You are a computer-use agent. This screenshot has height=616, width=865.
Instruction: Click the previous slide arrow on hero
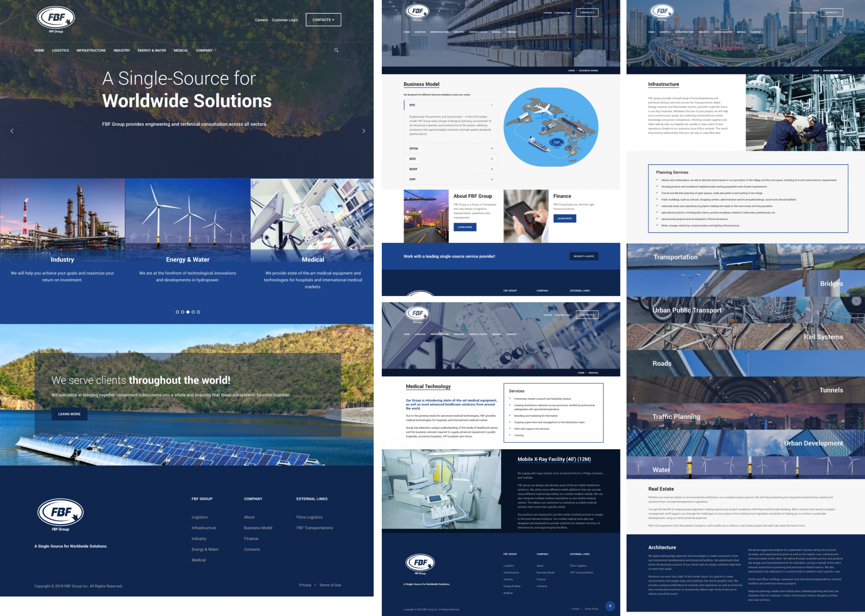point(12,131)
